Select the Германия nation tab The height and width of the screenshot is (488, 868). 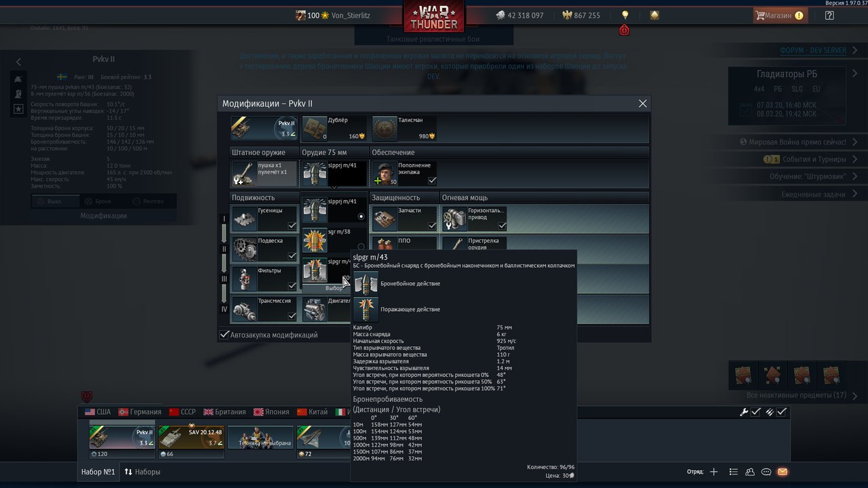[x=140, y=411]
